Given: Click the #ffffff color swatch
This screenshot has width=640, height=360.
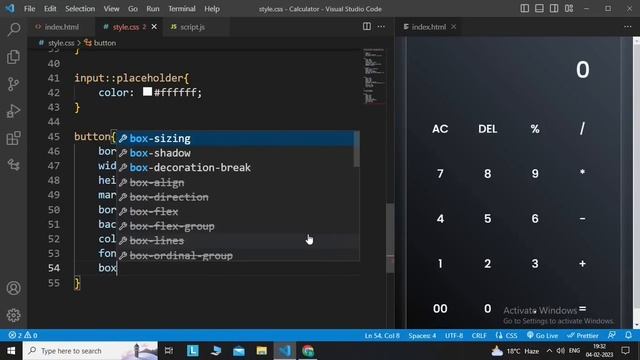Looking at the screenshot, I should point(147,92).
